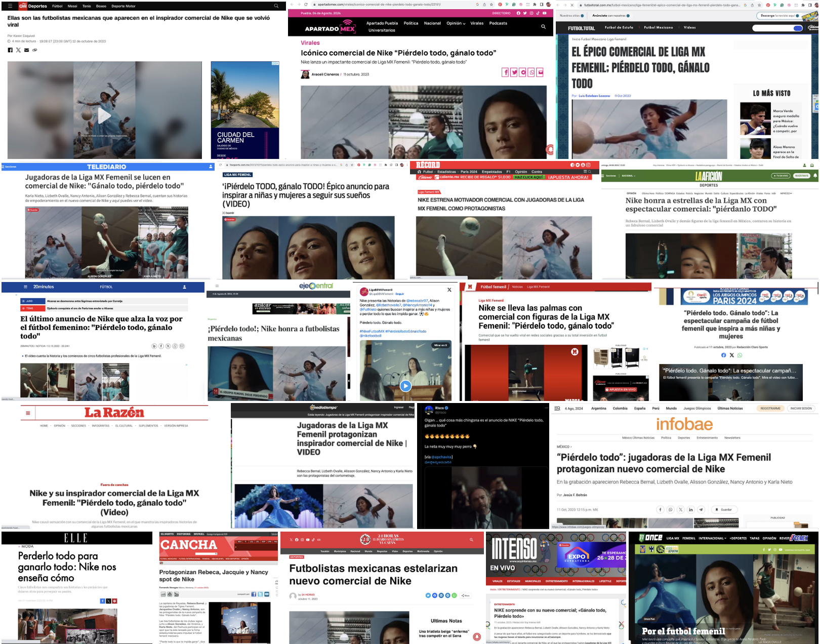Open the CNN Deportes hamburger menu

[10, 6]
